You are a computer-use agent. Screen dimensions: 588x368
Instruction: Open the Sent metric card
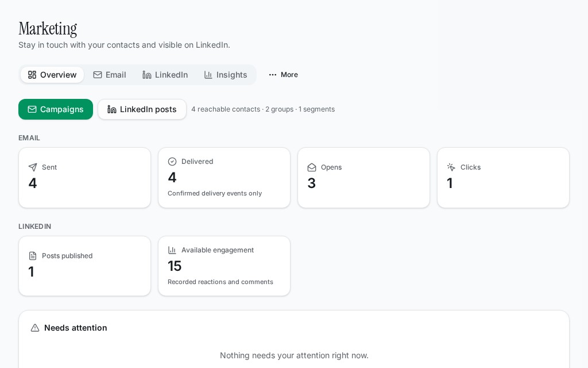click(x=85, y=178)
